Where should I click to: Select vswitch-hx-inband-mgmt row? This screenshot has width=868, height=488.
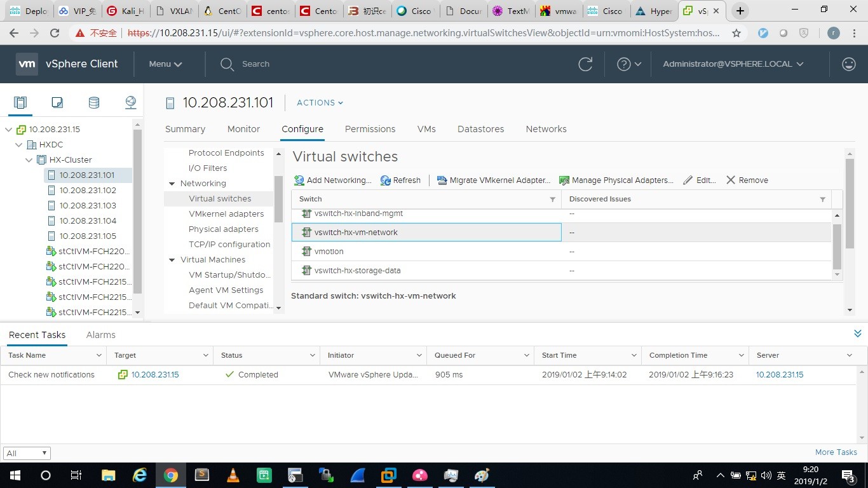pos(561,213)
